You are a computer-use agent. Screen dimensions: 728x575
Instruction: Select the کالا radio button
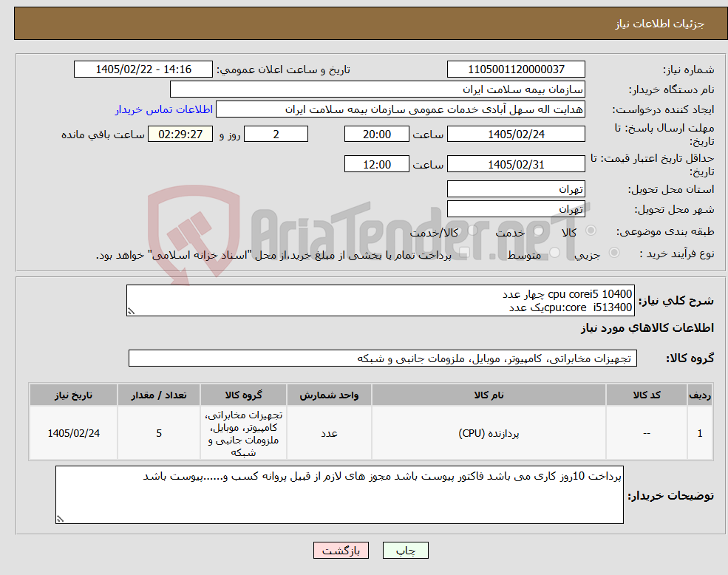coord(591,231)
